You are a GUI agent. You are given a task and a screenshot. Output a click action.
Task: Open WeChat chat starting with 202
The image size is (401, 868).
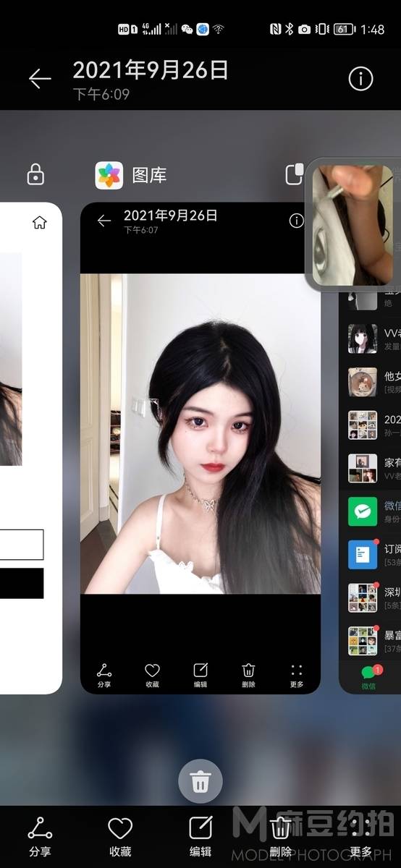[371, 425]
